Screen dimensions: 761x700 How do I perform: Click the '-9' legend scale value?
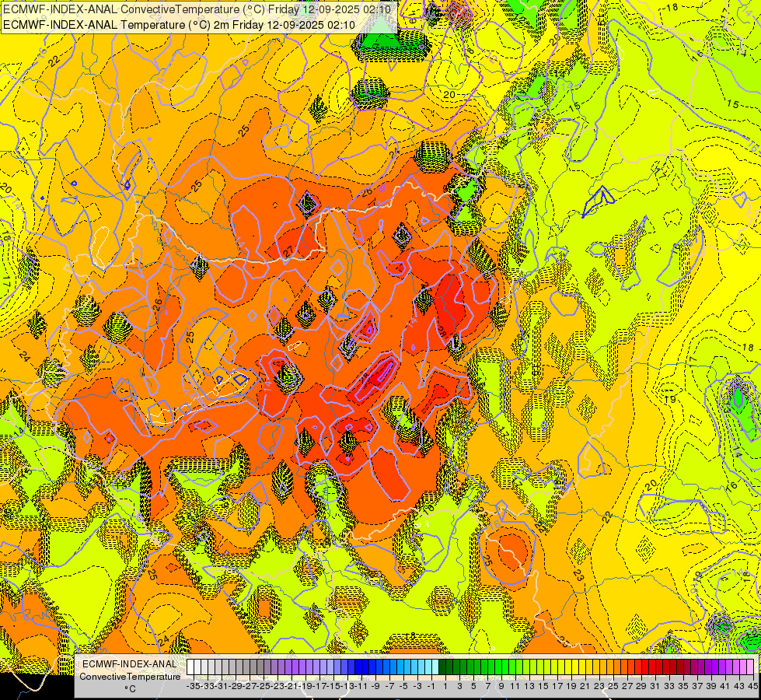coord(375,687)
